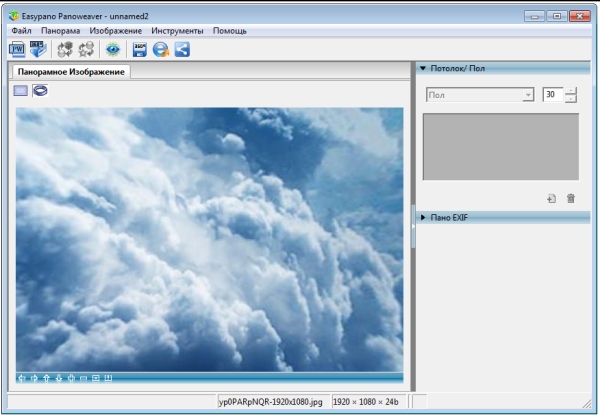Click the value field showing 30

[553, 94]
